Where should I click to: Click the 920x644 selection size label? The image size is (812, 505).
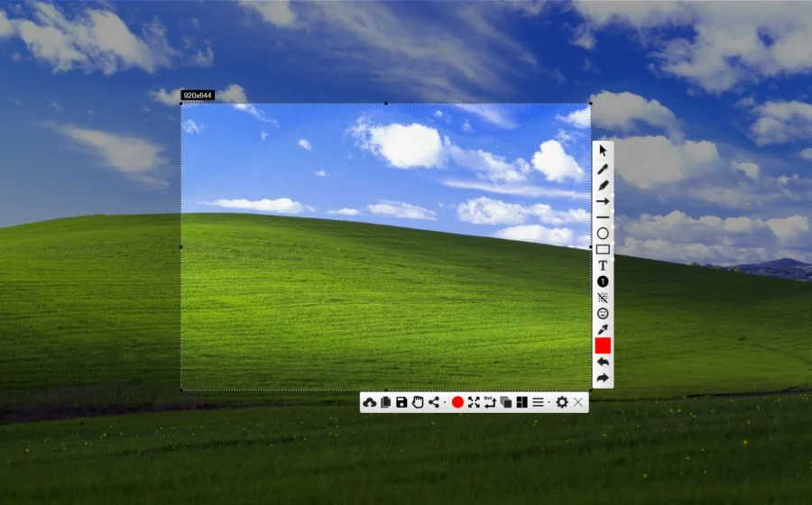(198, 96)
